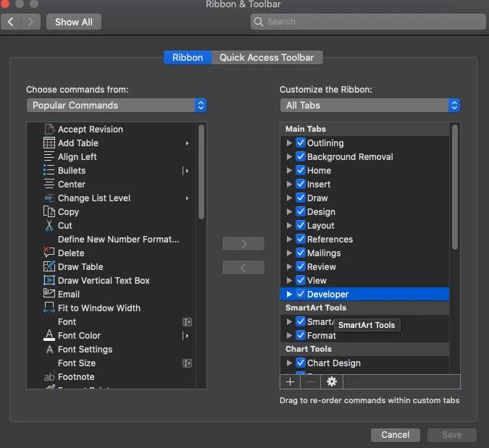Select the Draw Table pencil icon
The image size is (489, 448).
coord(49,266)
